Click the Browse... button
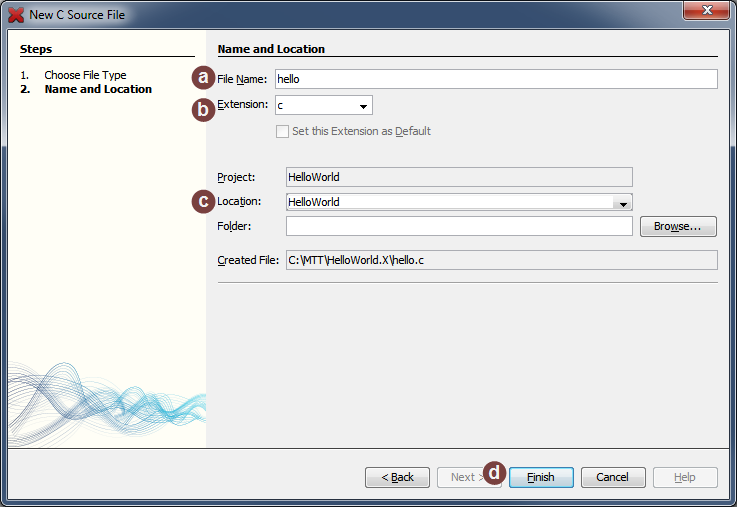The width and height of the screenshot is (737, 507). [678, 227]
